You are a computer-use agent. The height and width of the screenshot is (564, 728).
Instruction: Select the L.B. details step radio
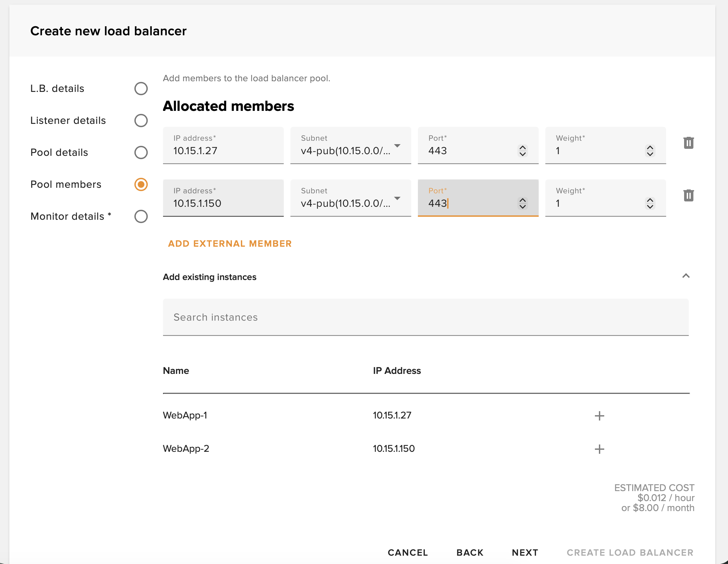pyautogui.click(x=141, y=88)
